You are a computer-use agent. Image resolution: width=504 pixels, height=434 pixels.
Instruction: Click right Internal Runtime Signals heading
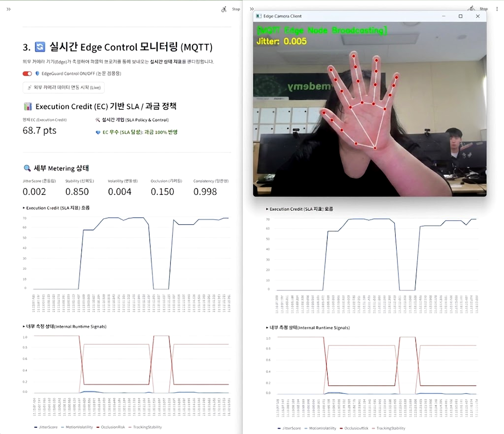pyautogui.click(x=308, y=328)
